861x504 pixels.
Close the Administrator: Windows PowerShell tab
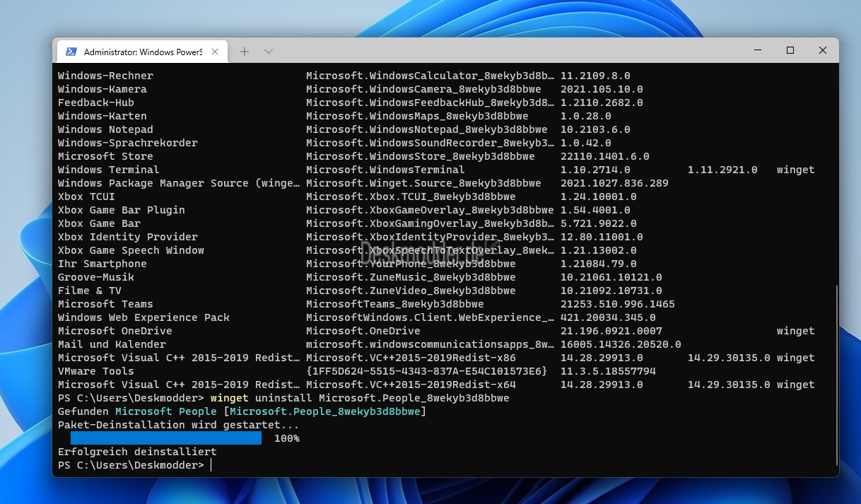click(215, 52)
